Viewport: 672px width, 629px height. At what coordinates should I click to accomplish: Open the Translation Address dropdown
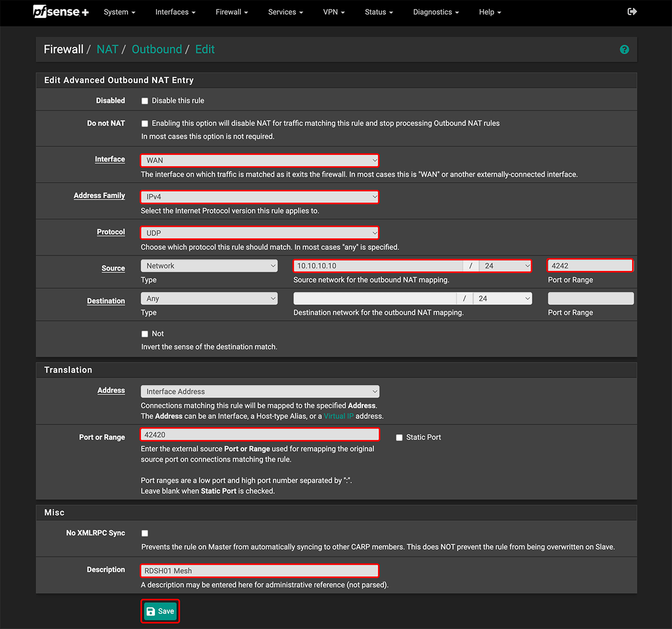pyautogui.click(x=259, y=392)
